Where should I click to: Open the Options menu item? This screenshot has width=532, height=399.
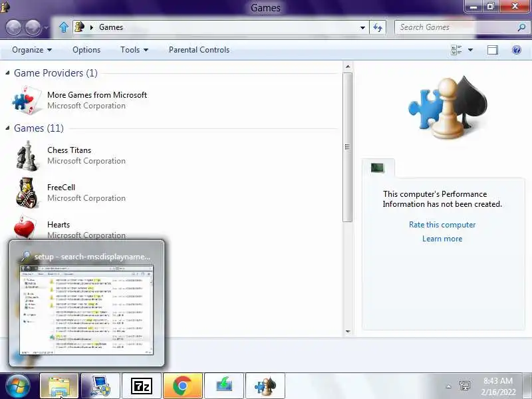86,50
